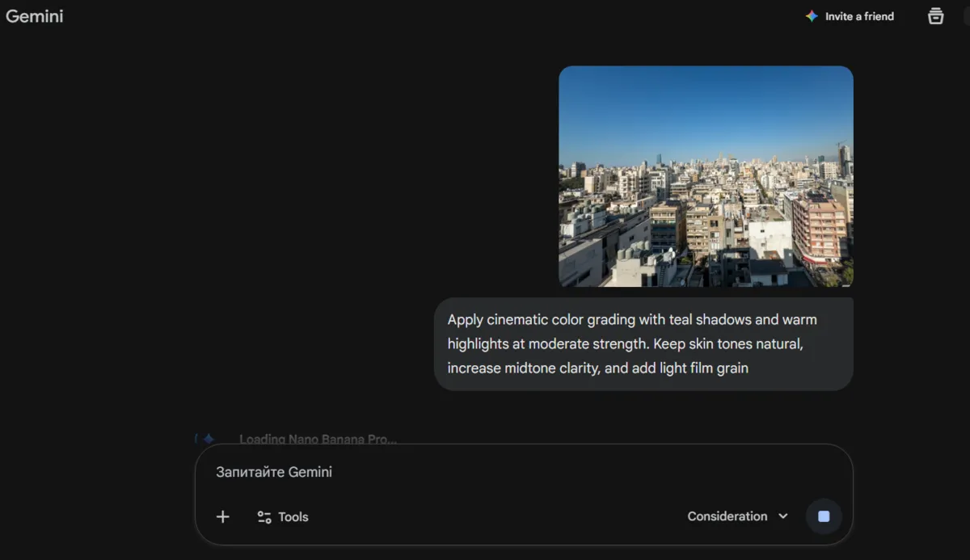Click Gemini in the top-left corner
This screenshot has height=560, width=970.
(35, 16)
